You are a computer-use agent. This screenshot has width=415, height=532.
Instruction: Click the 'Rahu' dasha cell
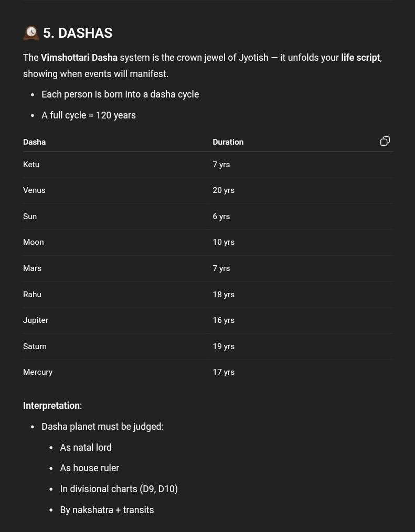coord(32,295)
